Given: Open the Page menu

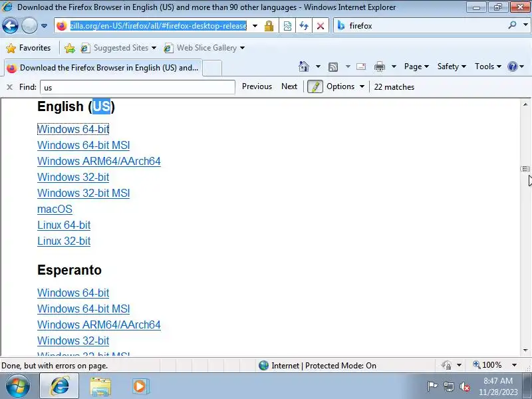Looking at the screenshot, I should click(x=416, y=66).
